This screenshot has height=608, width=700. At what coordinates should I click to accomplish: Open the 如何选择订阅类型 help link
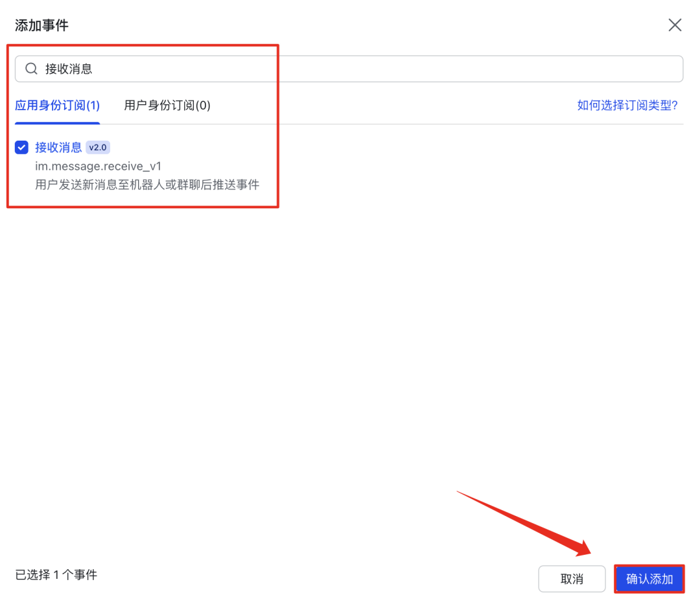pos(626,105)
